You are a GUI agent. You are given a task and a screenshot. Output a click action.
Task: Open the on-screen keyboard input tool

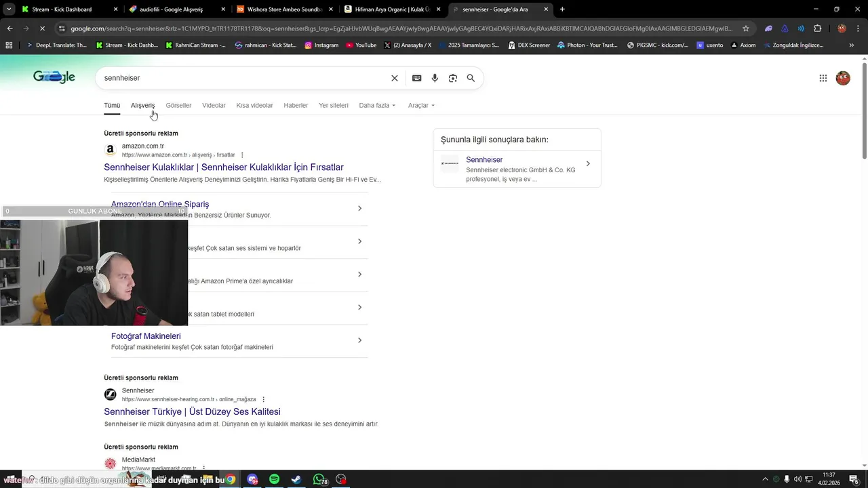417,78
